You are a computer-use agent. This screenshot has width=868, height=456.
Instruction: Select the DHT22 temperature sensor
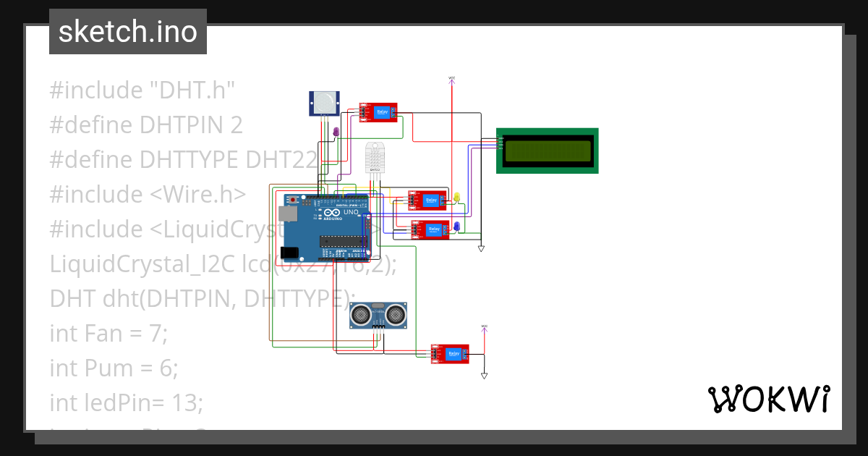(374, 158)
